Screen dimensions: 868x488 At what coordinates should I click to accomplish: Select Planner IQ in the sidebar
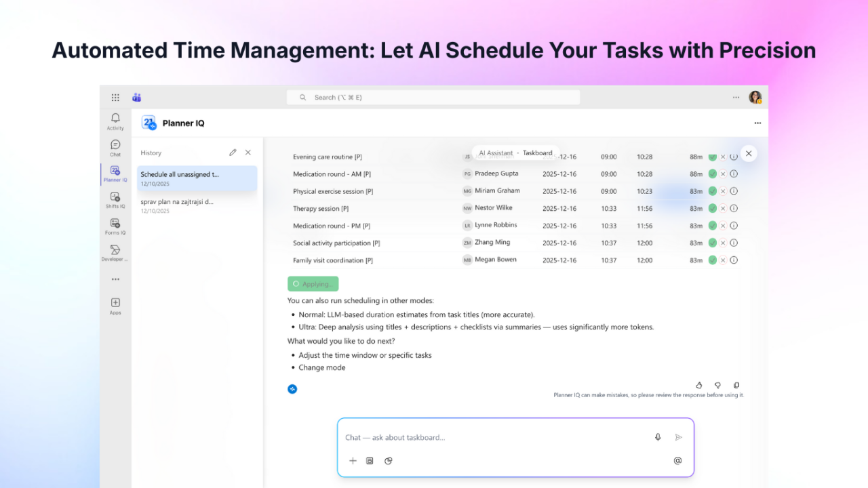click(x=115, y=174)
